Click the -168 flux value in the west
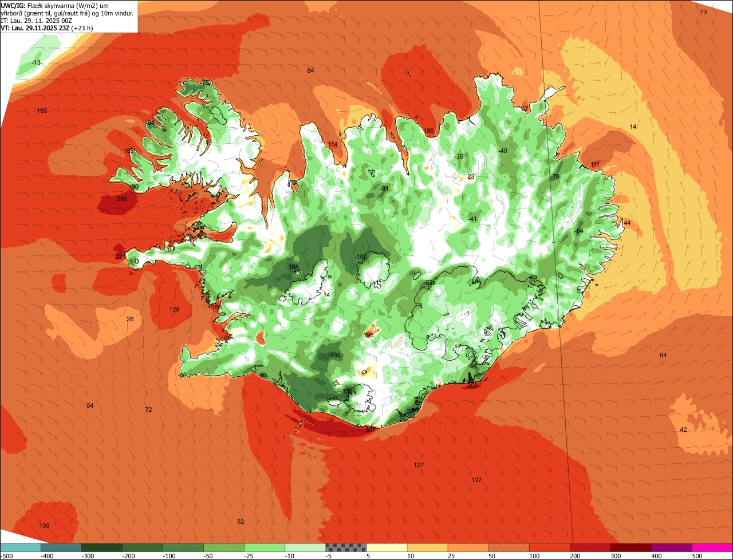Viewport: 733px width, 560px height. coord(293,267)
